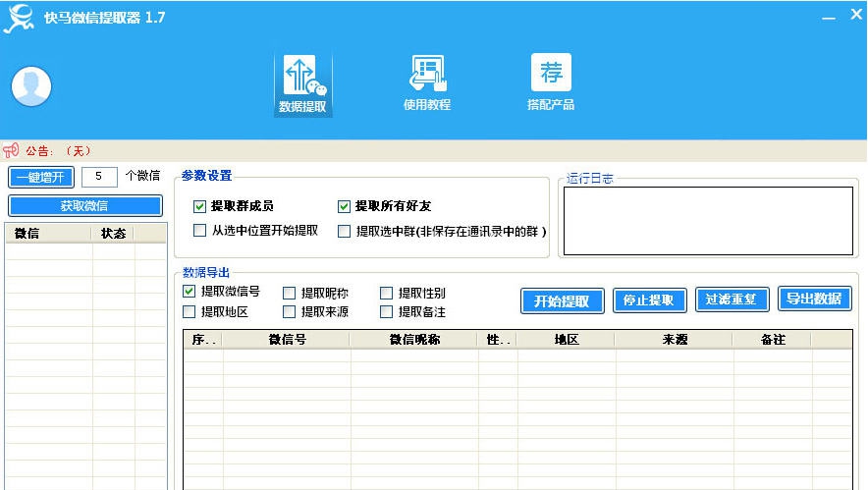Click the 参数设置 group title

point(206,176)
